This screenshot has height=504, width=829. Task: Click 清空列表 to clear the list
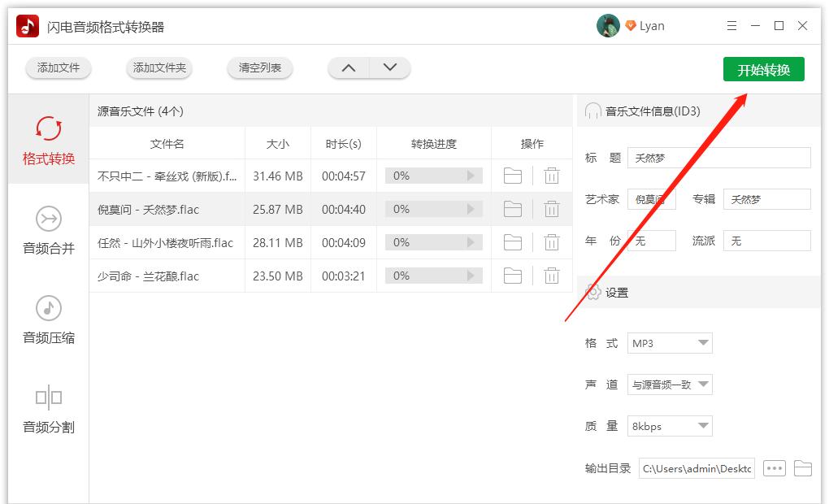click(259, 69)
